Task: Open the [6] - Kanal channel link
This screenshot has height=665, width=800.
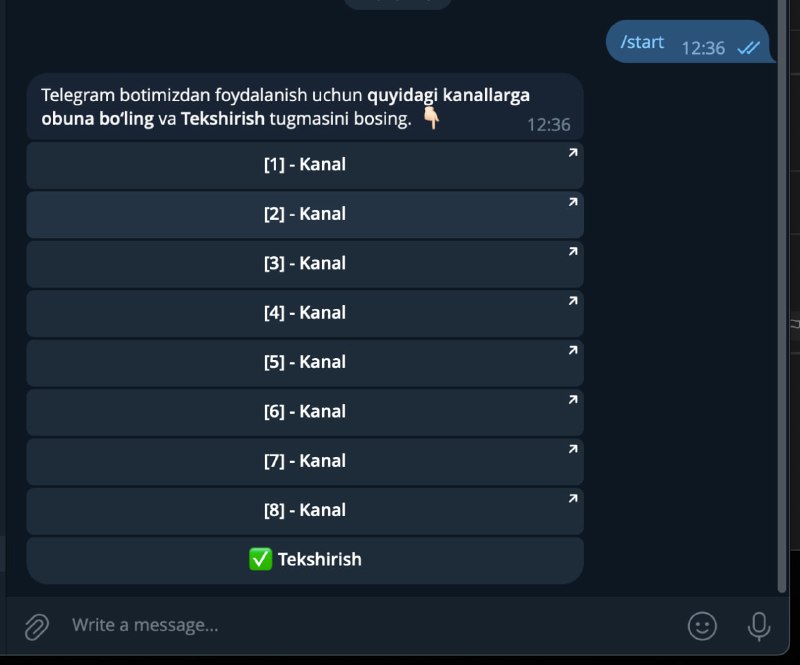Action: [305, 412]
